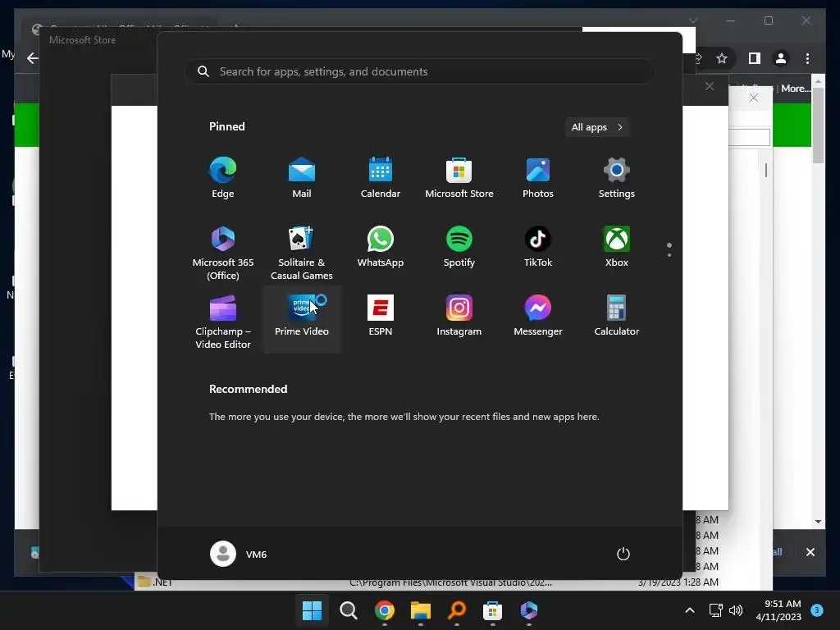
Task: Launch the Photos app
Action: coord(538,178)
